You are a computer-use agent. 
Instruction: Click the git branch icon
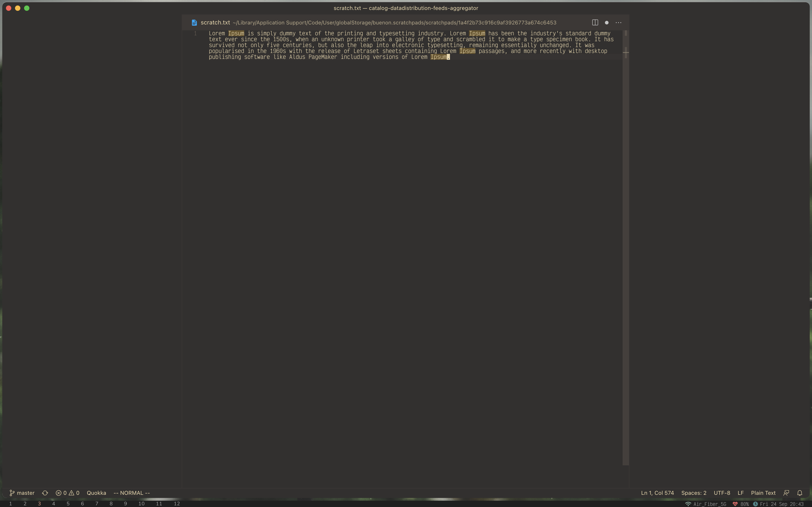pos(12,493)
